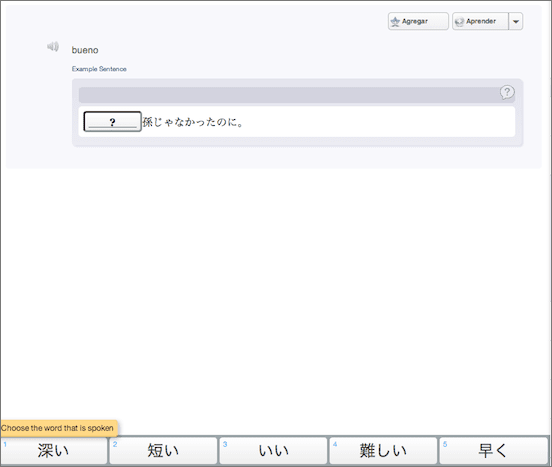Click the Example Sentence label
Image resolution: width=552 pixels, height=467 pixels.
pyautogui.click(x=99, y=69)
